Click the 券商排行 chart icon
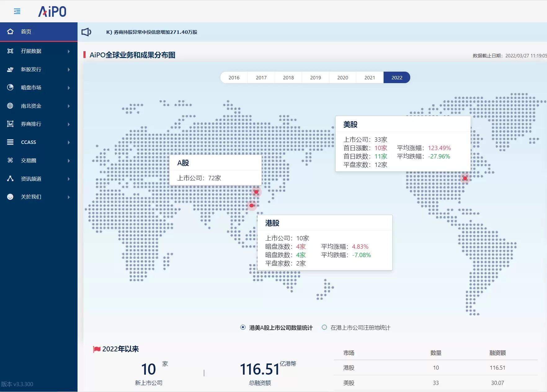 pyautogui.click(x=10, y=124)
